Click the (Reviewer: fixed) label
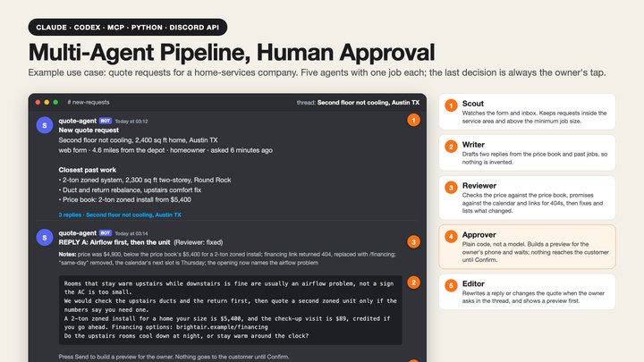 (199, 242)
